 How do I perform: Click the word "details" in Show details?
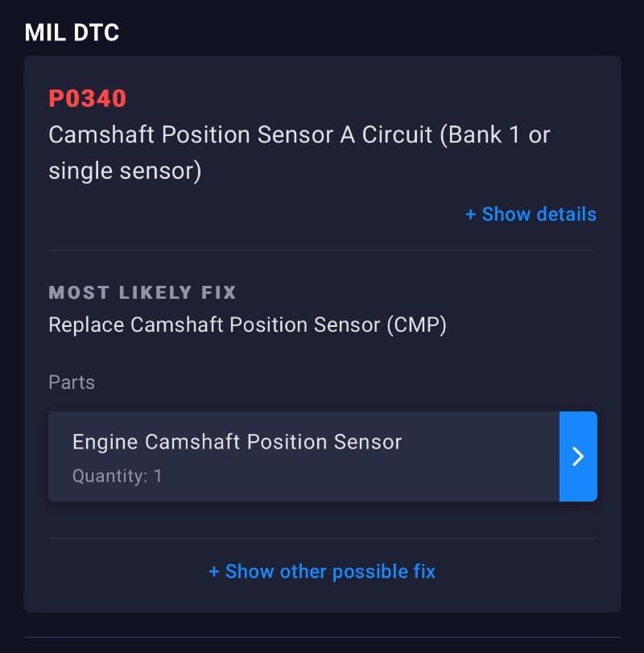566,214
